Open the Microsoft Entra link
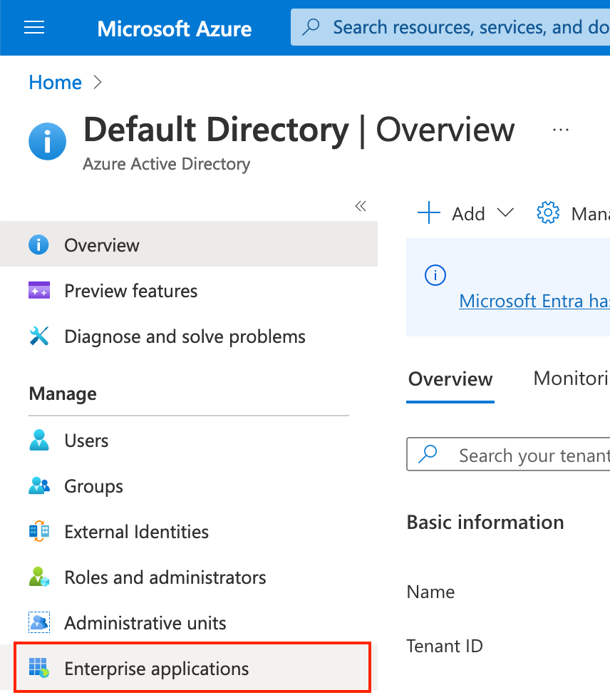The width and height of the screenshot is (610, 700). point(534,301)
